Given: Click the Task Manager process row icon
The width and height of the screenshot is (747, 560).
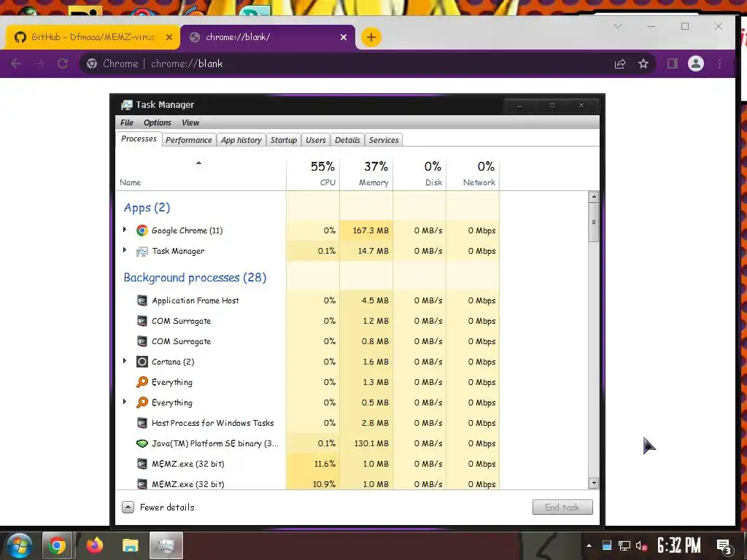Looking at the screenshot, I should click(x=142, y=251).
